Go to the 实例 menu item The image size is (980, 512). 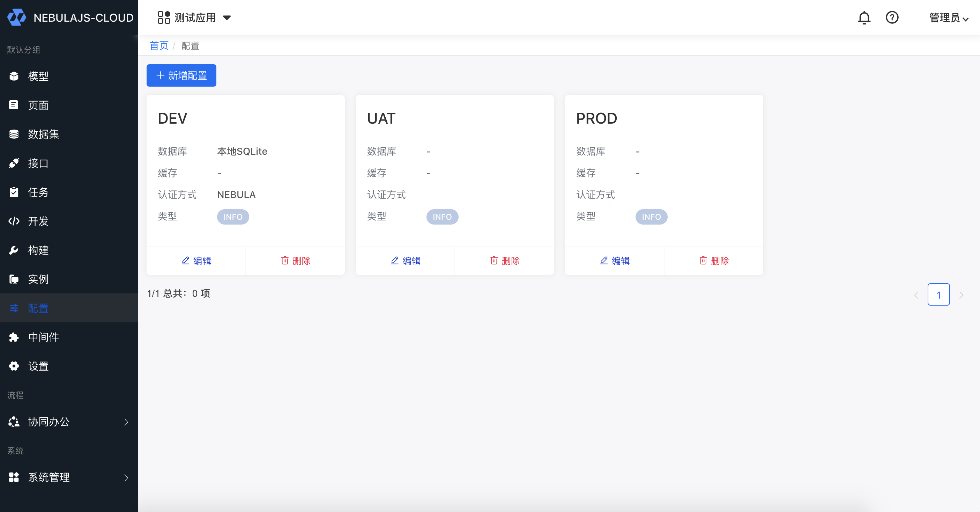pyautogui.click(x=38, y=279)
